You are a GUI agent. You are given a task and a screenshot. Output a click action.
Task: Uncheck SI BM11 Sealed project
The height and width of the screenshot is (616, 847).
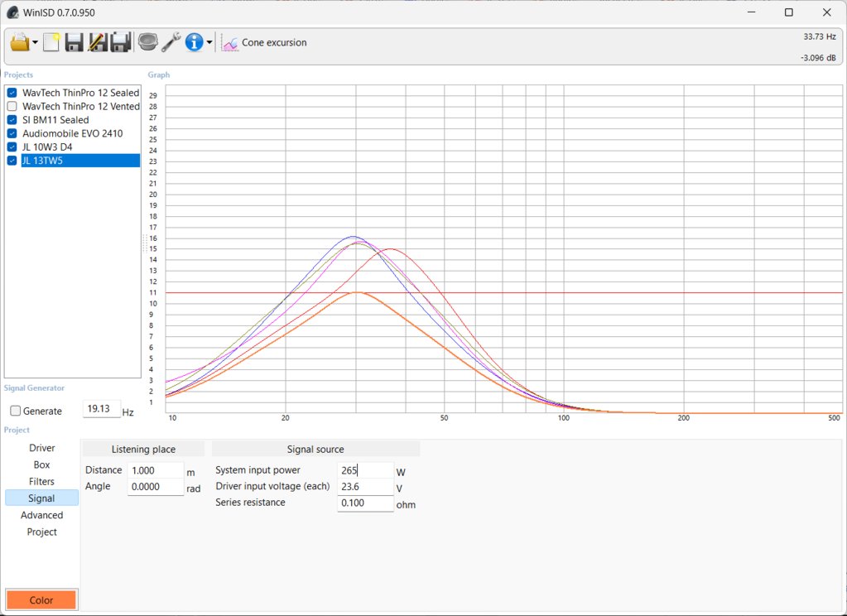[12, 120]
